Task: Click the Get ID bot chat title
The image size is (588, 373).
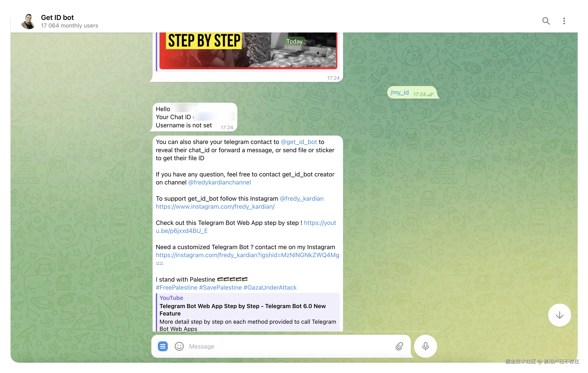Action: coord(57,18)
